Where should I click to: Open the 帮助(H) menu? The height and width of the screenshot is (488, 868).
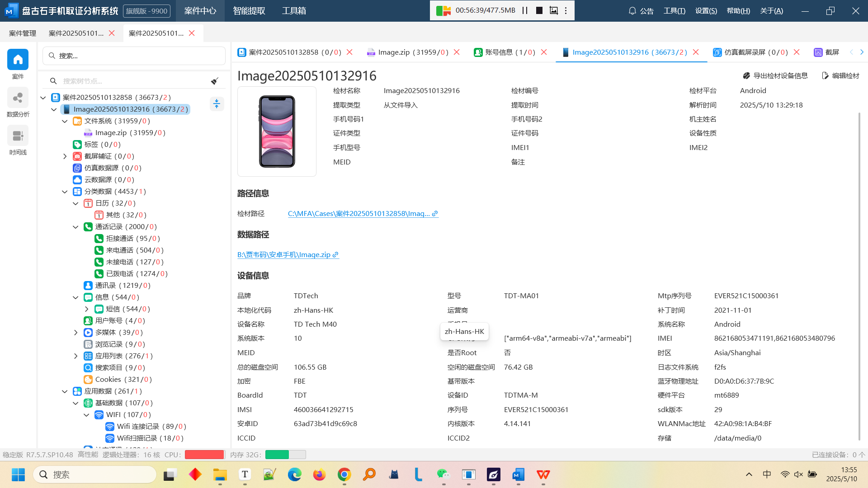point(739,11)
